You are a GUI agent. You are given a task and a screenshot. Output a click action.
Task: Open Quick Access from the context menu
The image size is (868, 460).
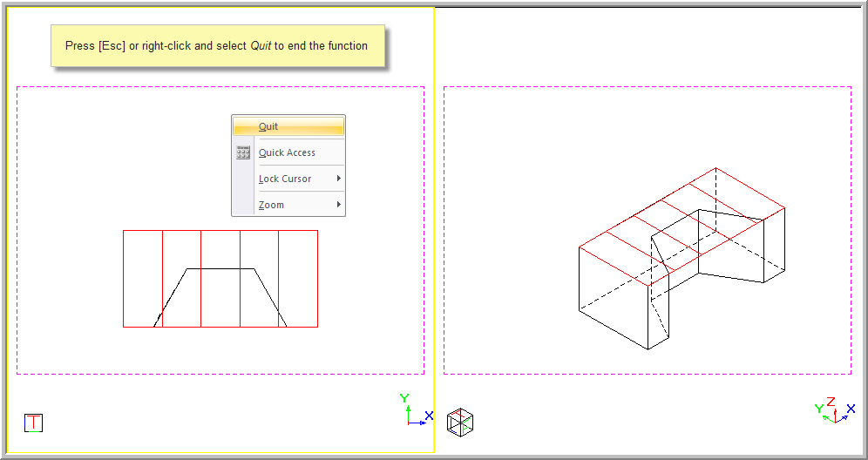287,152
